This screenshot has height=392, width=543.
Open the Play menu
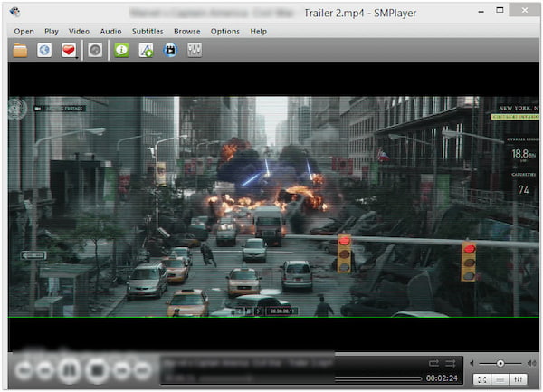(52, 32)
